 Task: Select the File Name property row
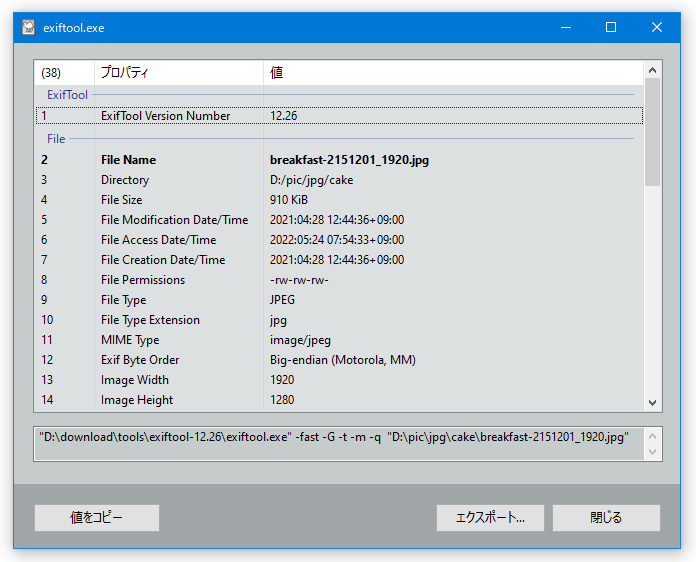(339, 160)
